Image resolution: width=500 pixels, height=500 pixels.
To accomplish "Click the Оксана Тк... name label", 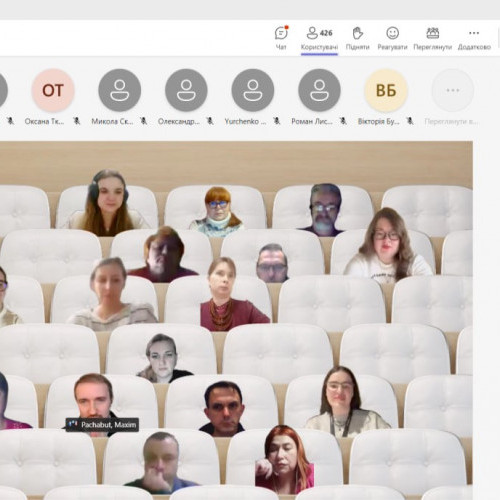I will (x=44, y=121).
